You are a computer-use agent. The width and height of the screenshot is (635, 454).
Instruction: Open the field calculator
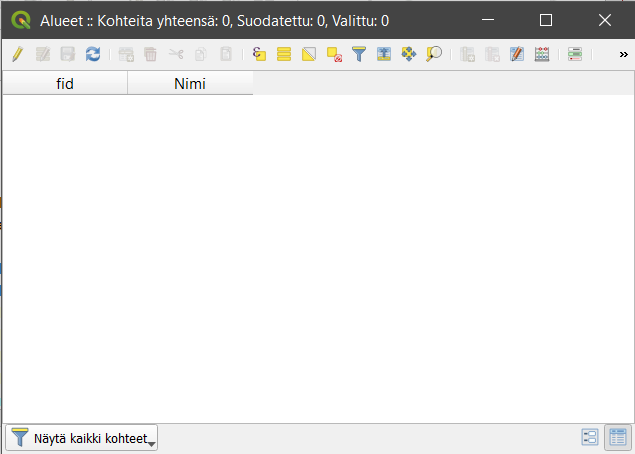pos(542,54)
